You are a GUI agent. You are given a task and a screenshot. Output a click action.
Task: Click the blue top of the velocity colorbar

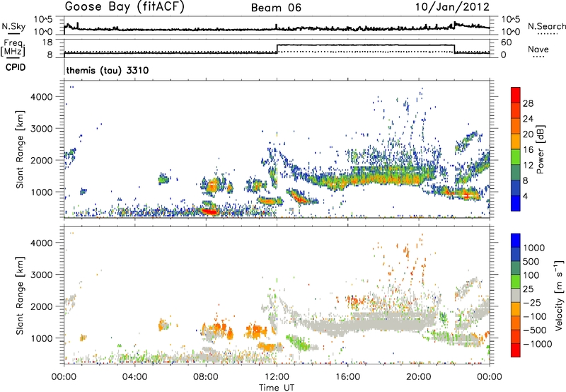[x=516, y=241]
